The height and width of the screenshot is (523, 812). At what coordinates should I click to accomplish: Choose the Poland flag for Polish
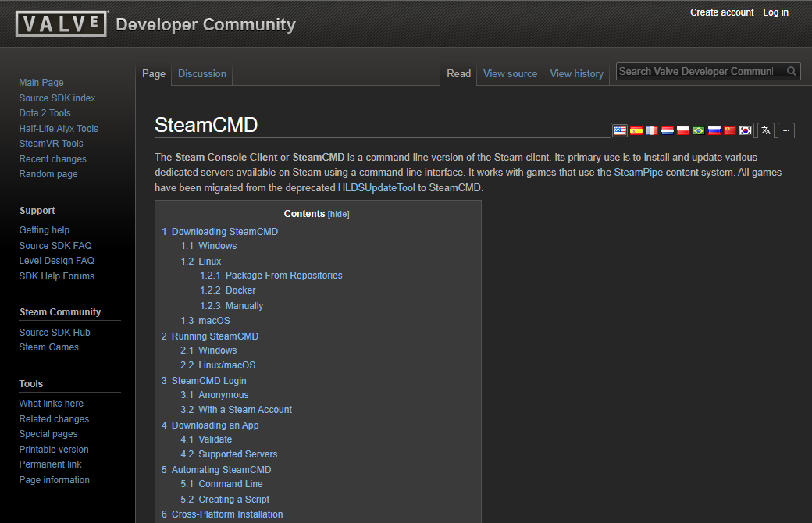pos(683,130)
